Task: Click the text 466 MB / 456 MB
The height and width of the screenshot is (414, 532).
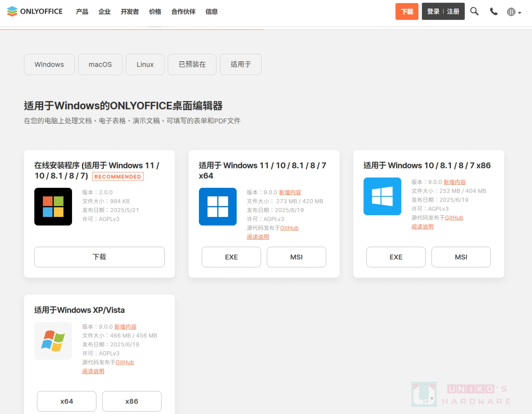Action: (133, 336)
